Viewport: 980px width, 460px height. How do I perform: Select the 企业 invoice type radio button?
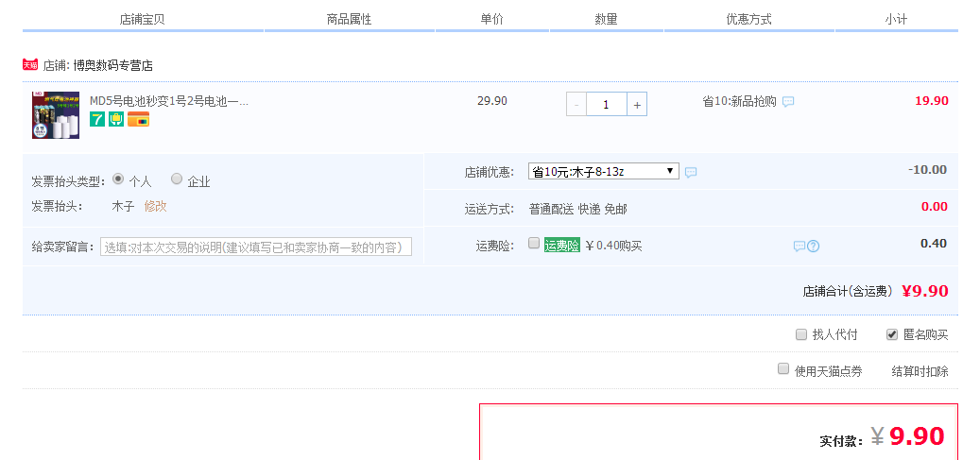tap(177, 179)
